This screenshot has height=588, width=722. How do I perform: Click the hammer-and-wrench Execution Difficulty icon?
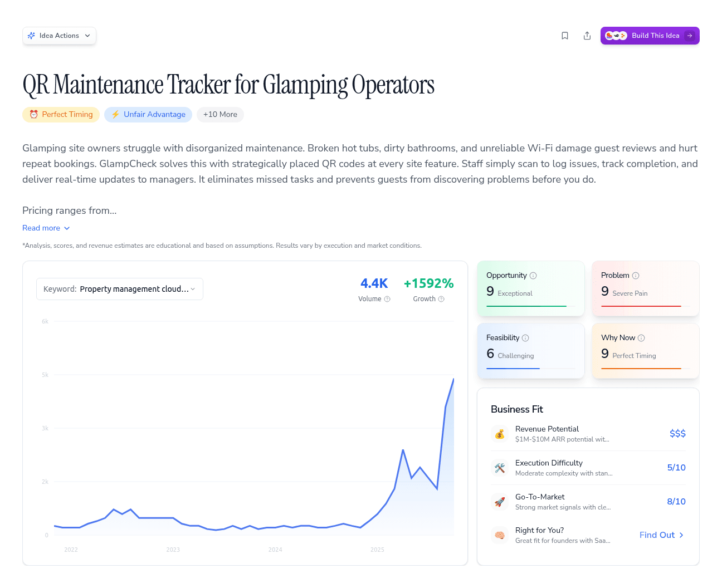click(500, 468)
